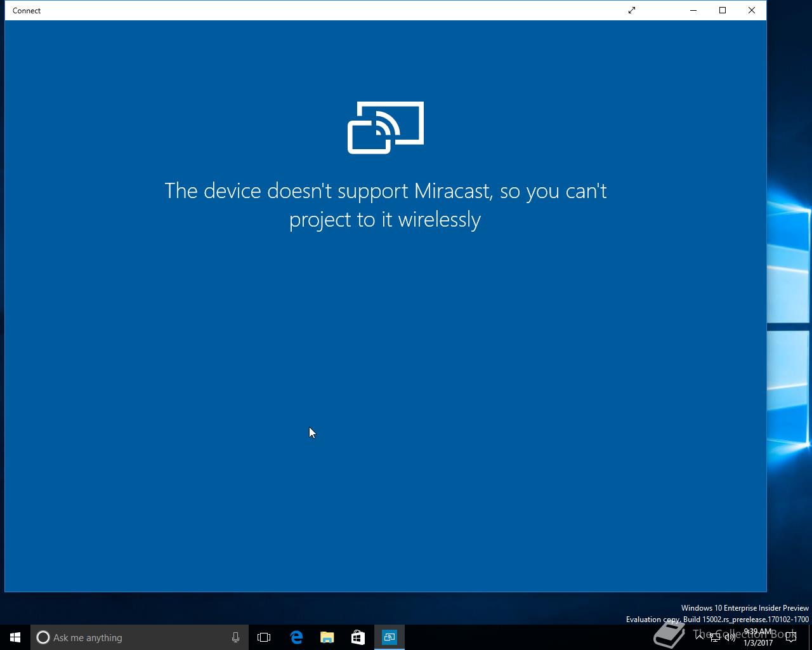Click the Cortana circle icon
812x650 pixels.
pos(43,637)
